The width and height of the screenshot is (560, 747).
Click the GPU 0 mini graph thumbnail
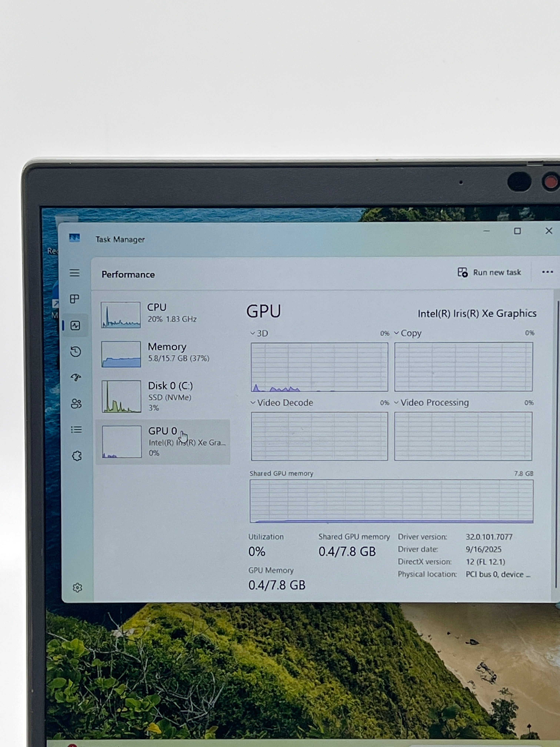pyautogui.click(x=121, y=442)
